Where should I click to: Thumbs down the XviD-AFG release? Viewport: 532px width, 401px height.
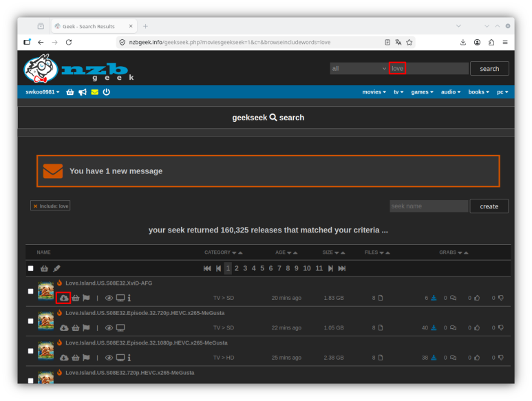[x=501, y=298]
